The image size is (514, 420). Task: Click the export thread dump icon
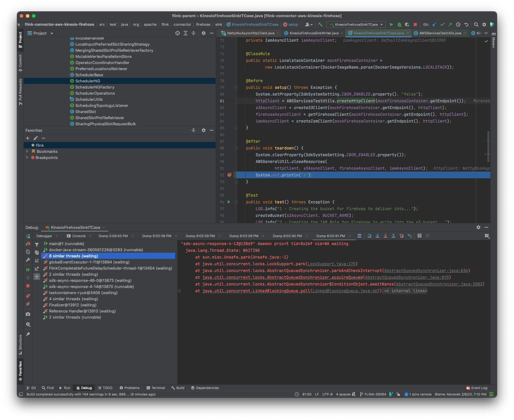[x=37, y=269]
